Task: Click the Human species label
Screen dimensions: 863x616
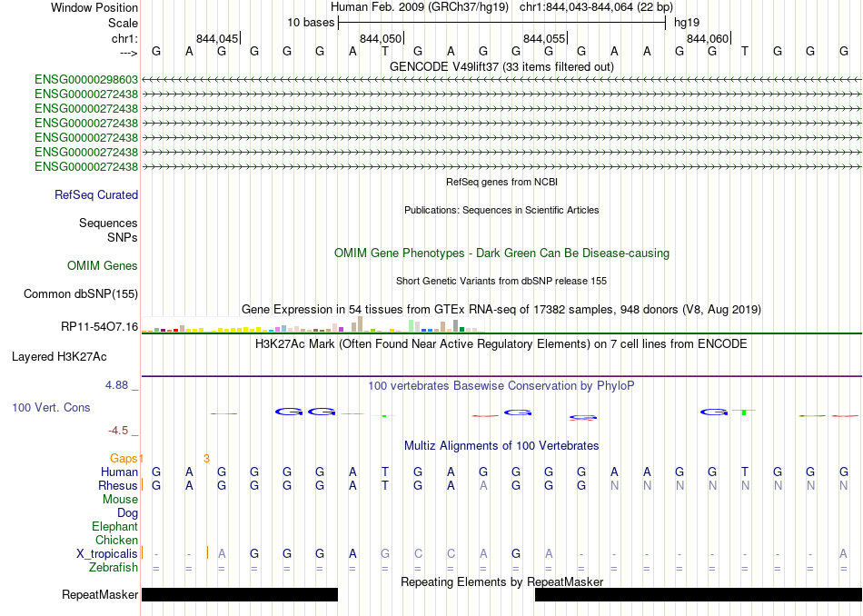Action: [x=119, y=472]
